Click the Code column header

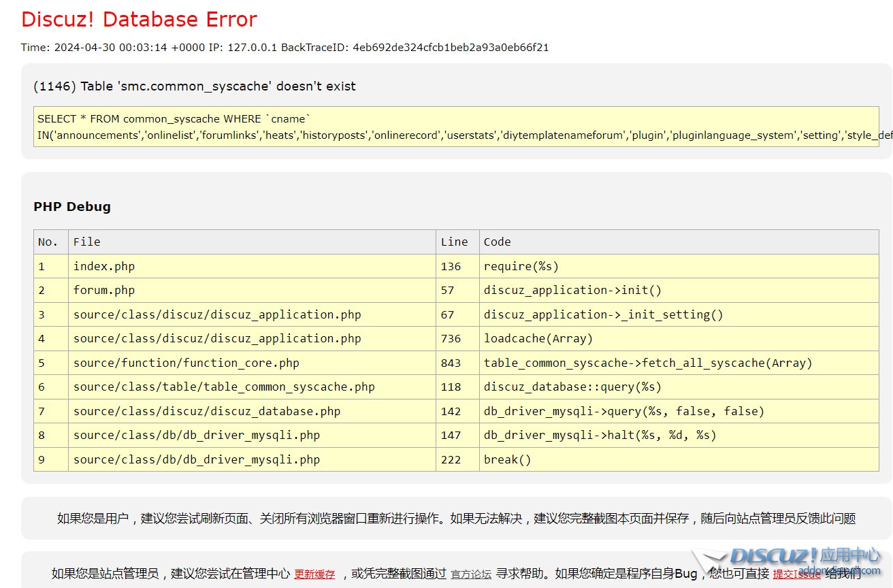[x=497, y=242]
